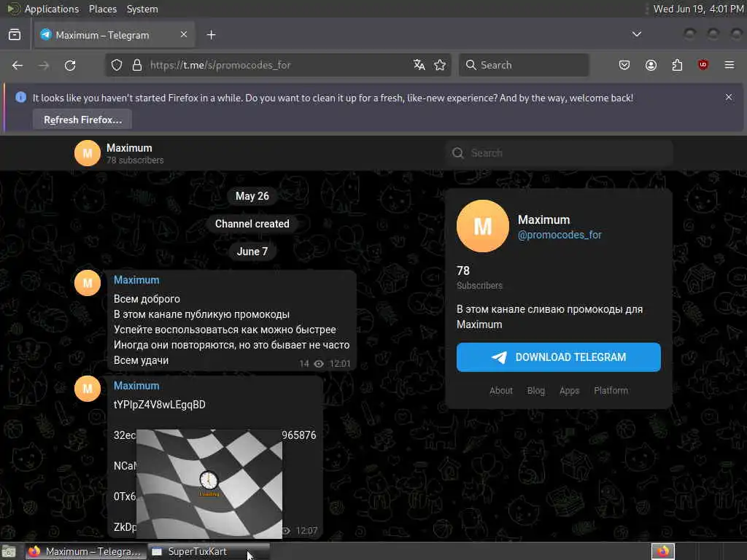Click the show desktop taskbar icon

tap(9, 551)
